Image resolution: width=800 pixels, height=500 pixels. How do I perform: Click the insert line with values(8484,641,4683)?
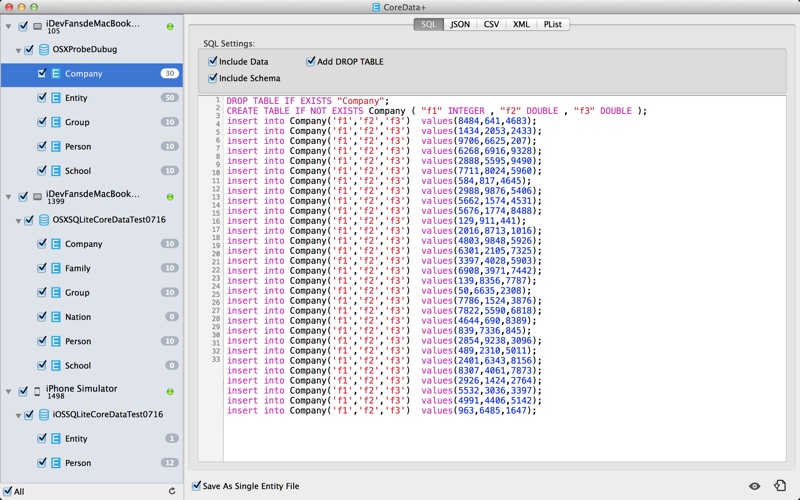pyautogui.click(x=382, y=121)
